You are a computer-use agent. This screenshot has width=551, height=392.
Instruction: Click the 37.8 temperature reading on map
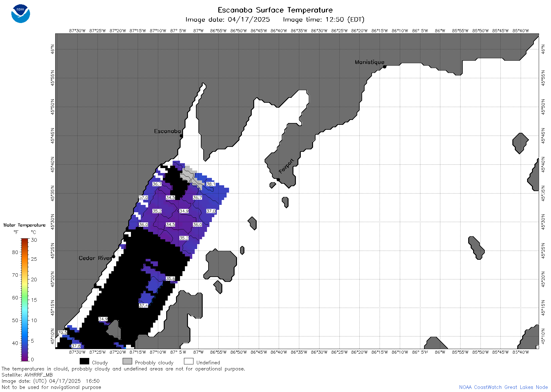tap(76, 346)
